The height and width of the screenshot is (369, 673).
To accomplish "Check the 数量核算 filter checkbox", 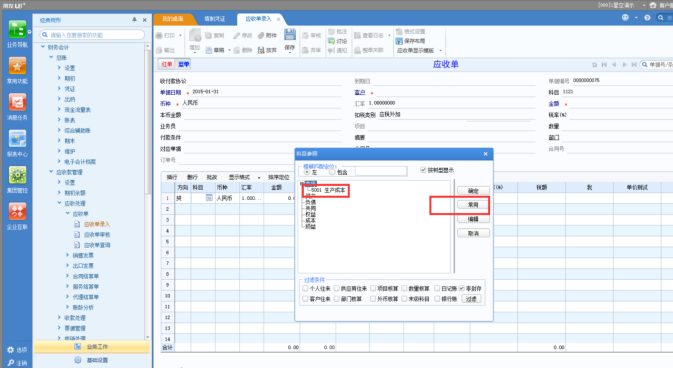I will click(x=404, y=288).
